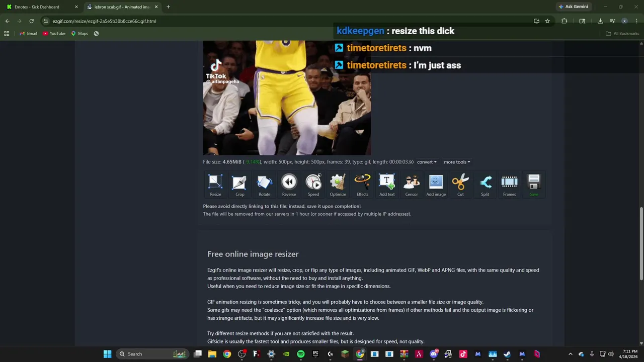
Task: Save the resized GIF
Action: pyautogui.click(x=534, y=185)
